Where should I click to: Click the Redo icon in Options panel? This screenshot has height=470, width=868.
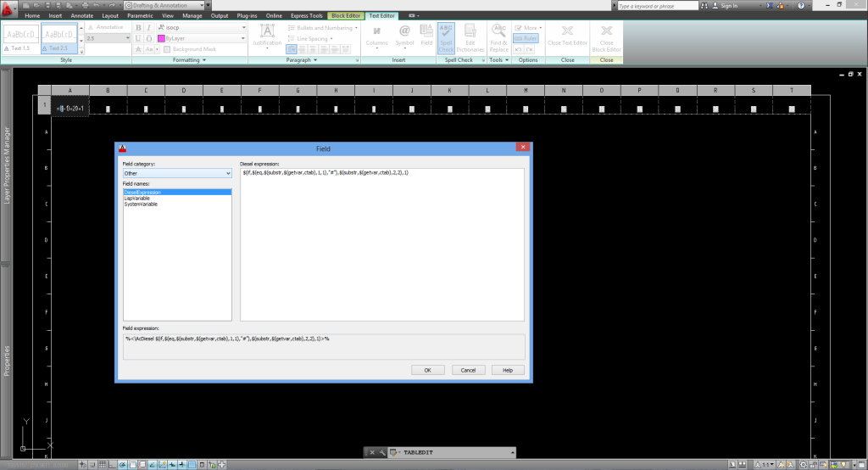529,49
